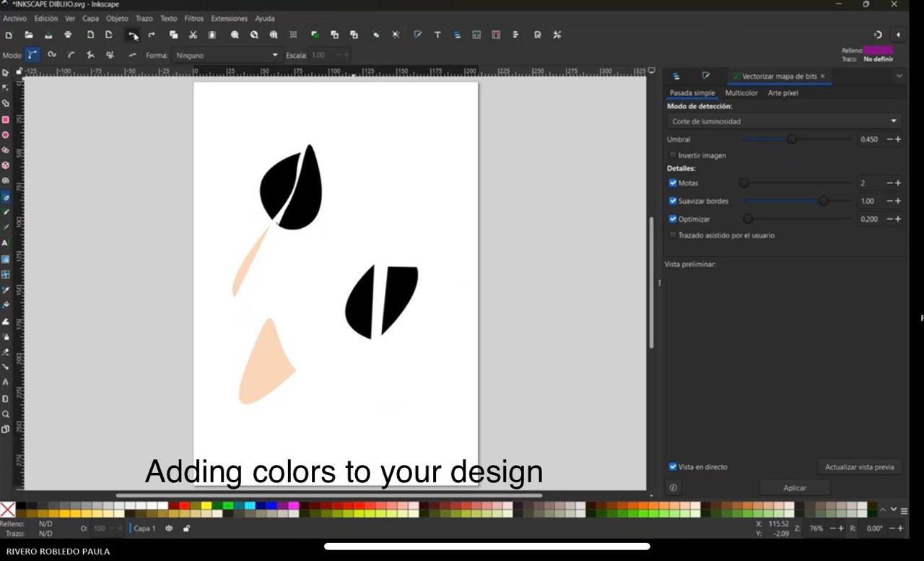924x561 pixels.
Task: Open the Trazo menu
Action: (x=144, y=18)
